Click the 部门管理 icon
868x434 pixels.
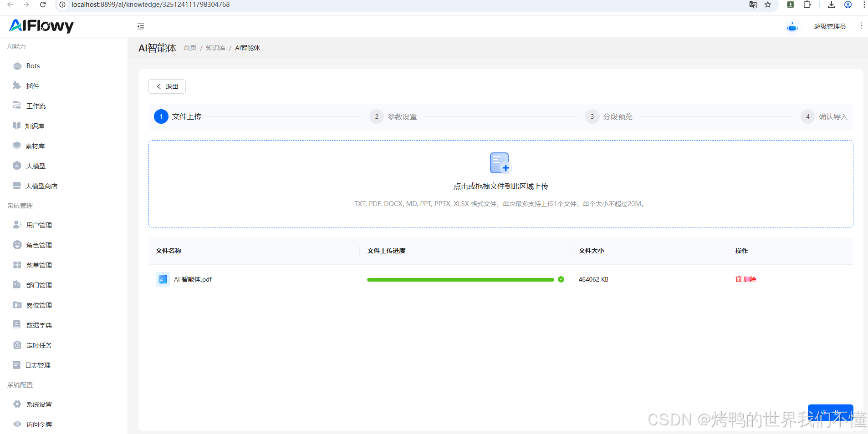tap(17, 285)
